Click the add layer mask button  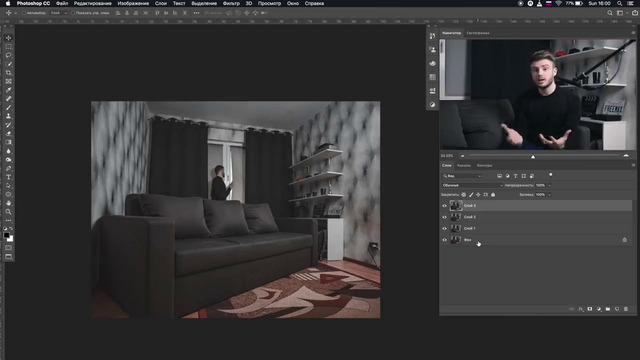590,309
